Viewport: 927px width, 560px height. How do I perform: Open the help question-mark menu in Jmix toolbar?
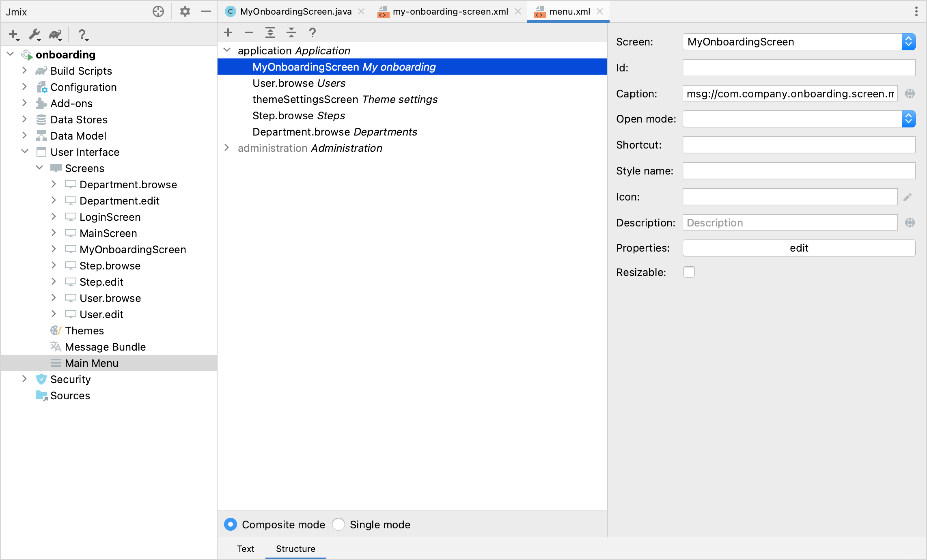83,35
